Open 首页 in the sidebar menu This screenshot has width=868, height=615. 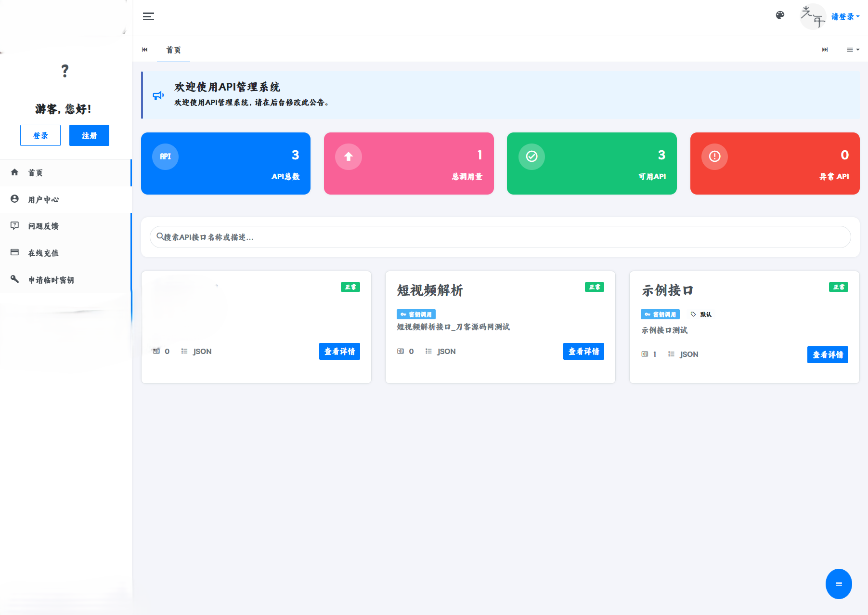[x=65, y=172]
